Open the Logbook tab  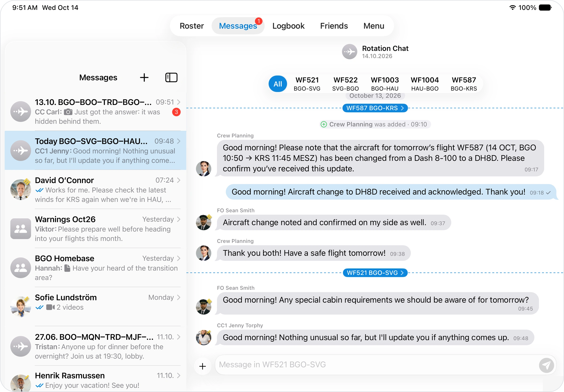288,26
